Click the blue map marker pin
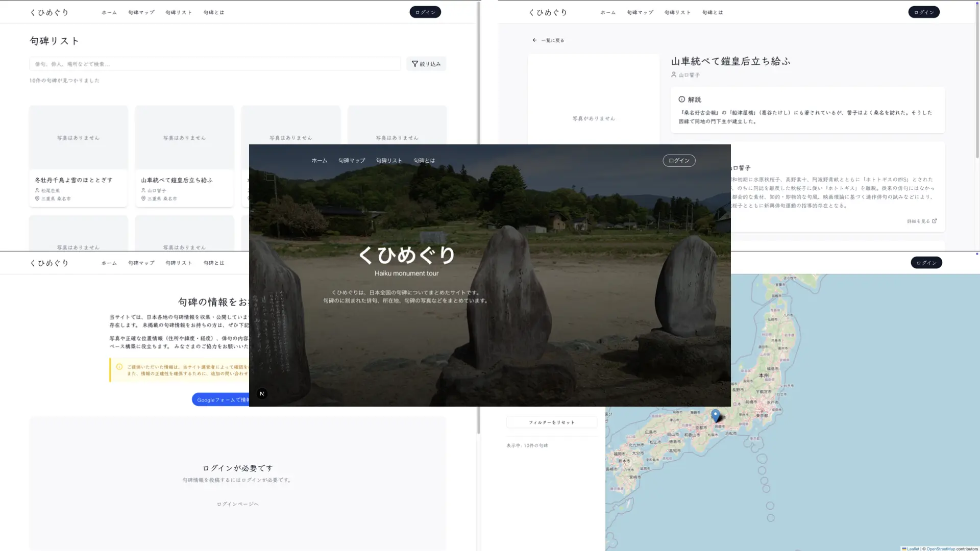Image resolution: width=980 pixels, height=551 pixels. pos(716,415)
